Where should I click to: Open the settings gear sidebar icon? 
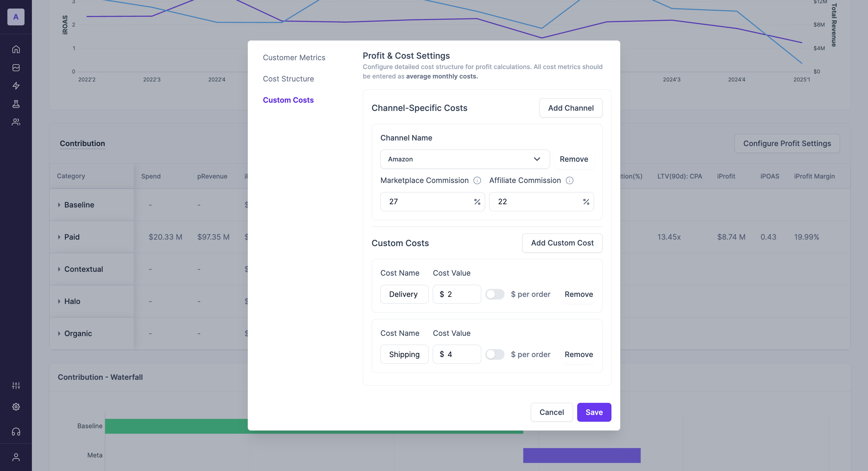(16, 407)
